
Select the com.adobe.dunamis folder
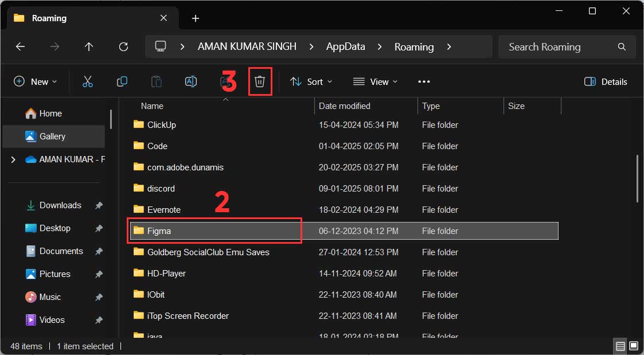(x=344, y=167)
